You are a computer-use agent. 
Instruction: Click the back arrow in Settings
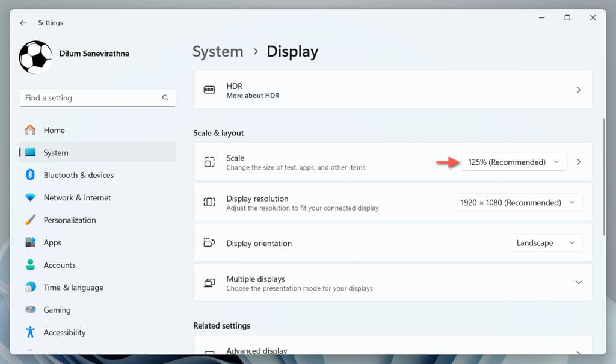23,23
